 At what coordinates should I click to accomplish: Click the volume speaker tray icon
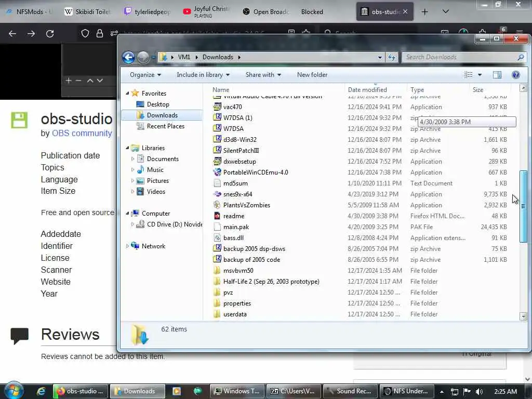[479, 392]
